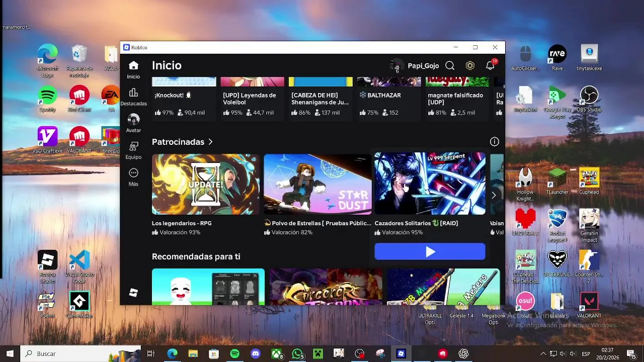Select the TLauncher desktop icon
Viewport: 644px width, 362px height.
click(x=557, y=182)
